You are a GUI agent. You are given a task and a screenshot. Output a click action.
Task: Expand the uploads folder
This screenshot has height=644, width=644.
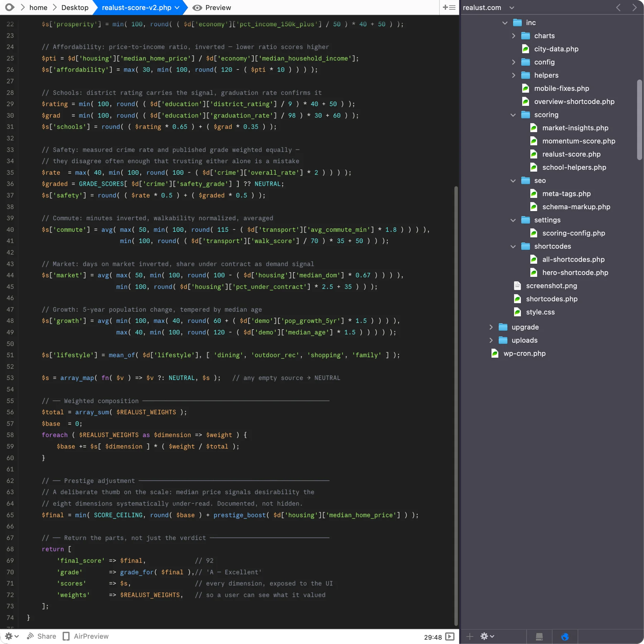pyautogui.click(x=491, y=340)
